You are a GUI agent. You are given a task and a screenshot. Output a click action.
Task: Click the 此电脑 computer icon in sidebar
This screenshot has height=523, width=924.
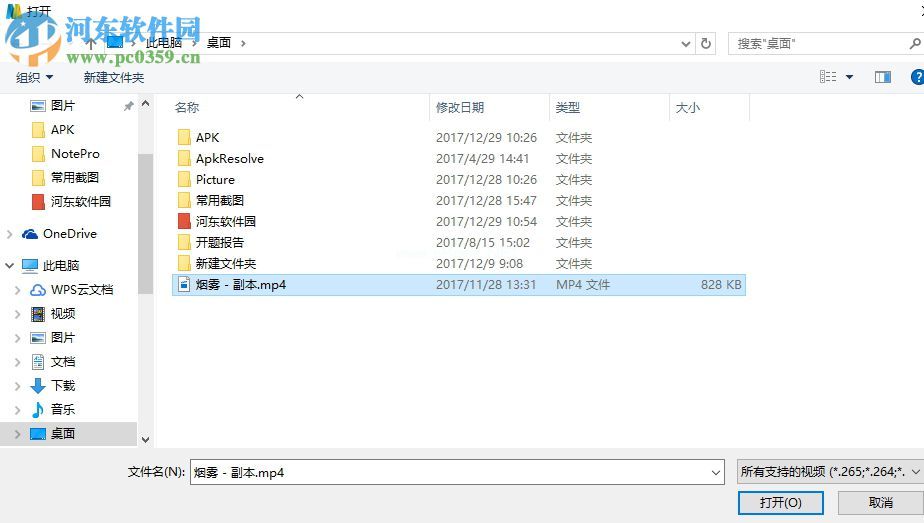tap(30, 266)
